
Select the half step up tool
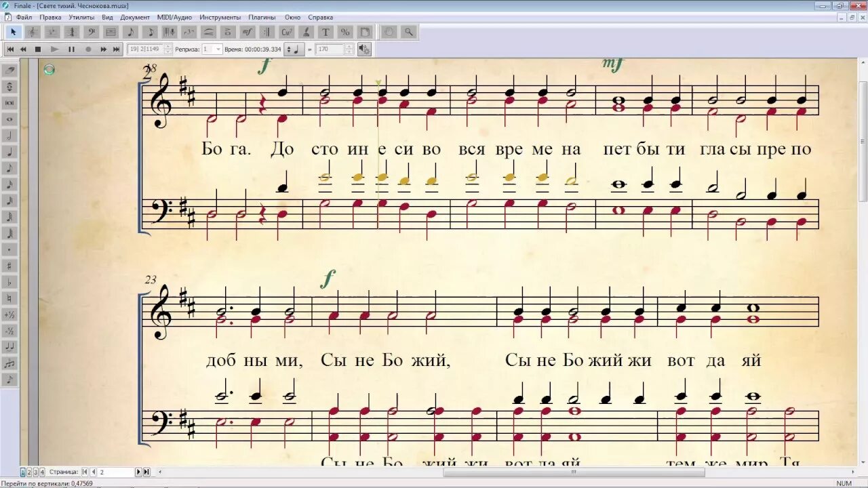(x=11, y=314)
